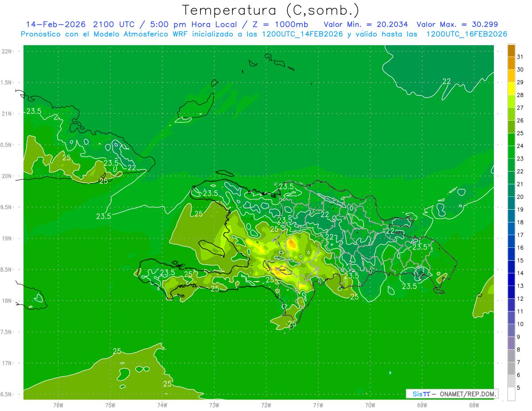Image resolution: width=532 pixels, height=411 pixels.
Task: Pick the dark orange top swatch above 31
Action: coord(511,51)
